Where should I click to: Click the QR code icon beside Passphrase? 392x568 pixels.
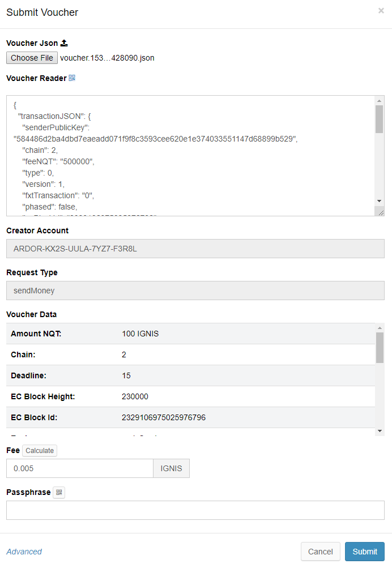point(59,493)
